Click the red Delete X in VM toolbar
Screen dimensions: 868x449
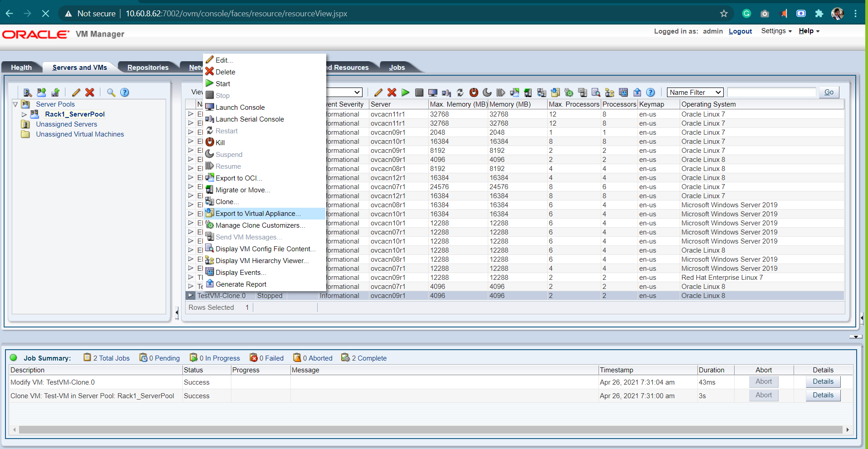[392, 93]
